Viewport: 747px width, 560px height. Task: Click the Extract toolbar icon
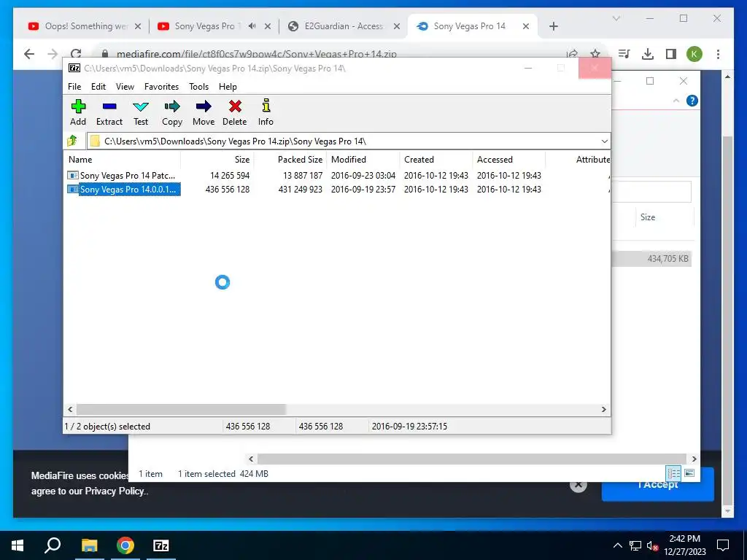pyautogui.click(x=109, y=113)
